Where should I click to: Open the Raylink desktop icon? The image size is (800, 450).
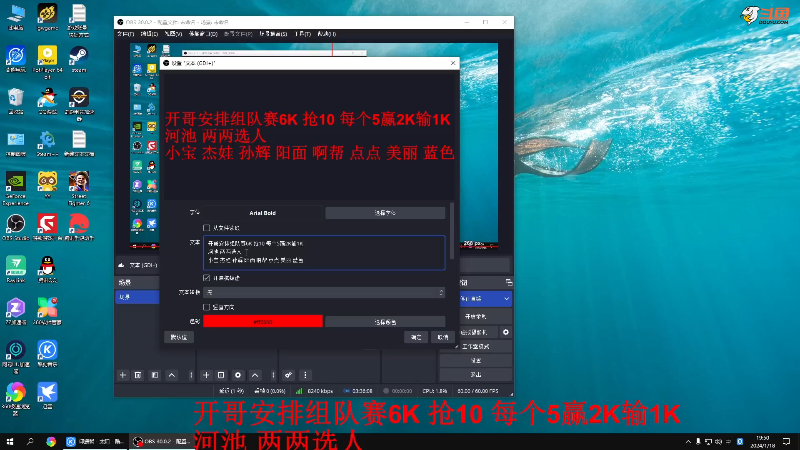[x=16, y=269]
